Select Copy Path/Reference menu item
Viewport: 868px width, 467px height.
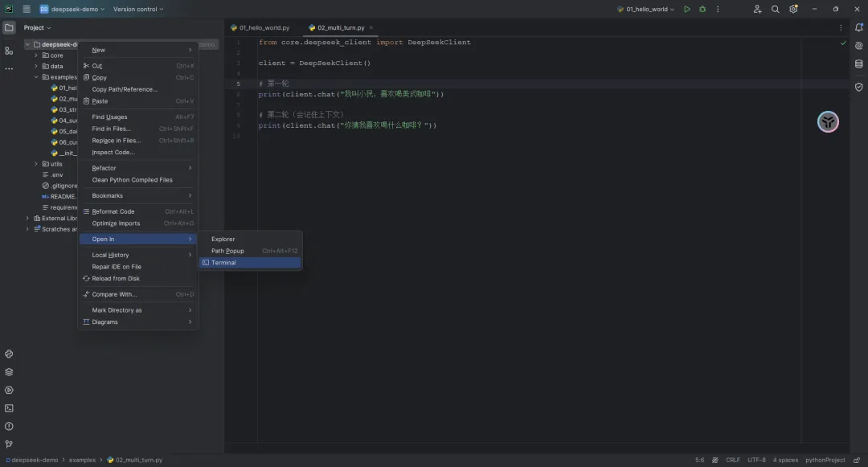tap(138, 89)
